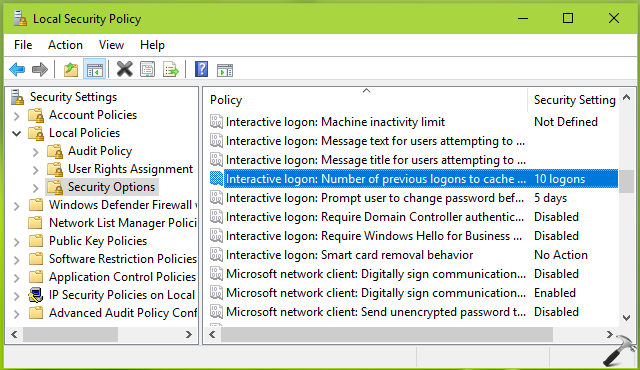Select User Rights Assignment in the tree
Screen dimensions: 640x370
coord(130,169)
